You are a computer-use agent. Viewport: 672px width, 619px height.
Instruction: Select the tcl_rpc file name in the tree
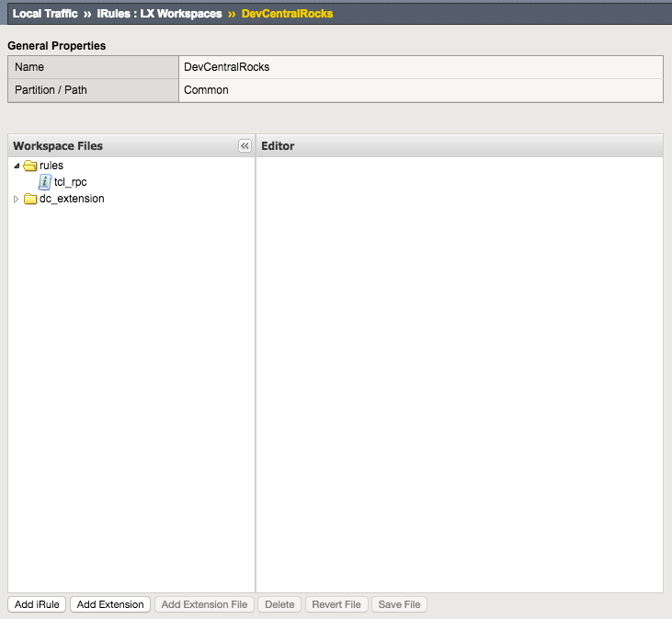coord(70,182)
